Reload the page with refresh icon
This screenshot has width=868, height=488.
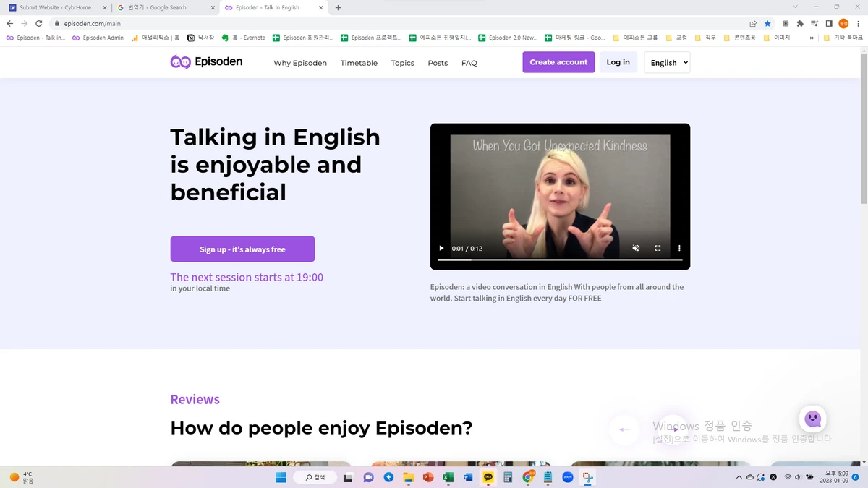[x=38, y=23]
